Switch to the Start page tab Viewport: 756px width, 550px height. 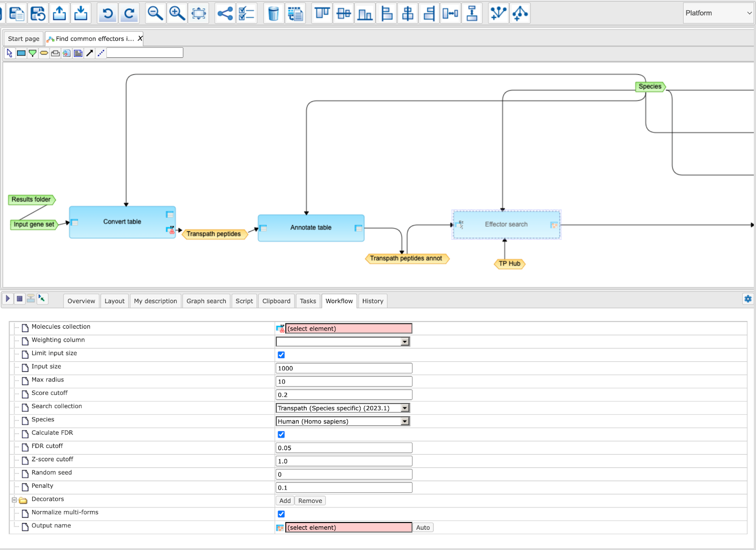[24, 39]
